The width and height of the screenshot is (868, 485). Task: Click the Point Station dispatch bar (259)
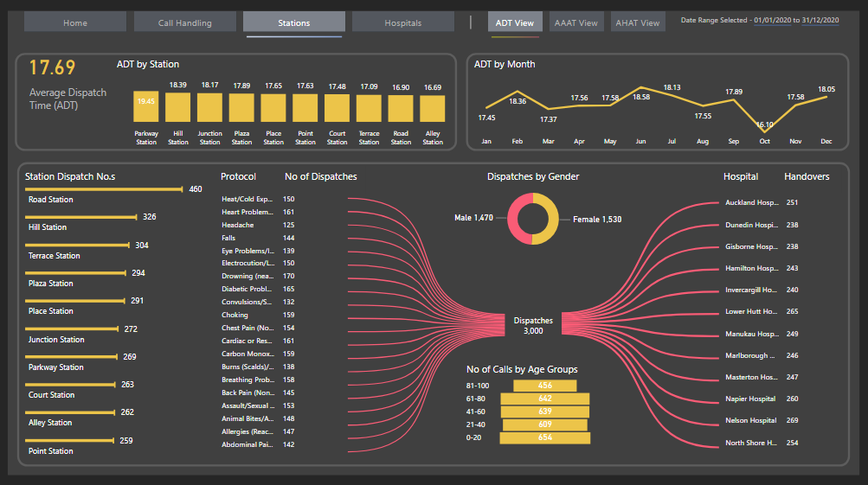(x=70, y=440)
